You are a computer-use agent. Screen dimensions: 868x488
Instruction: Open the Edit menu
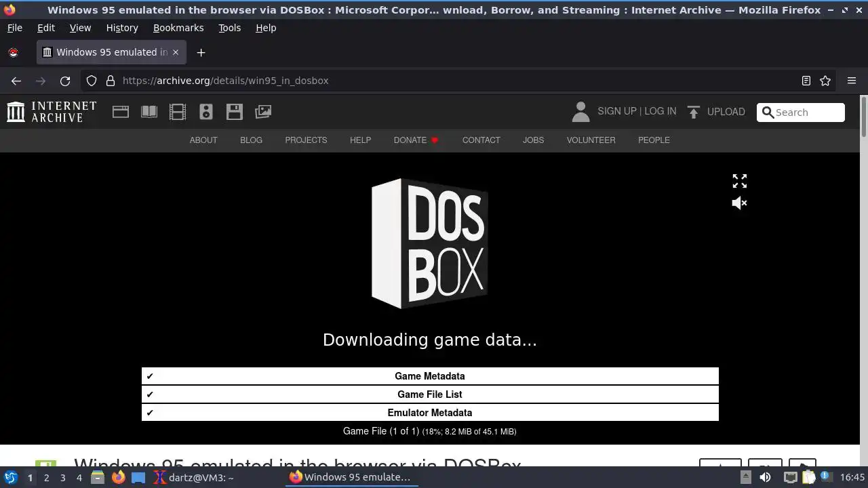click(46, 28)
